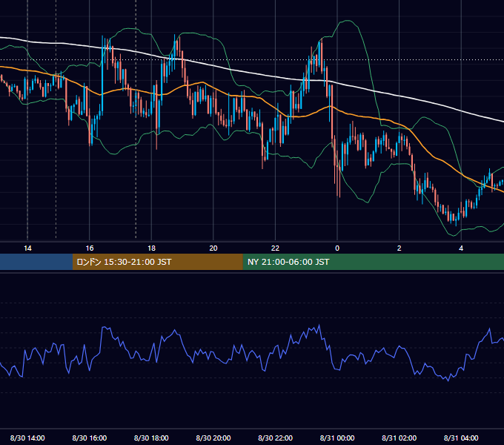Click hour label 16 on price chart axis
504x445 pixels.
click(x=90, y=248)
